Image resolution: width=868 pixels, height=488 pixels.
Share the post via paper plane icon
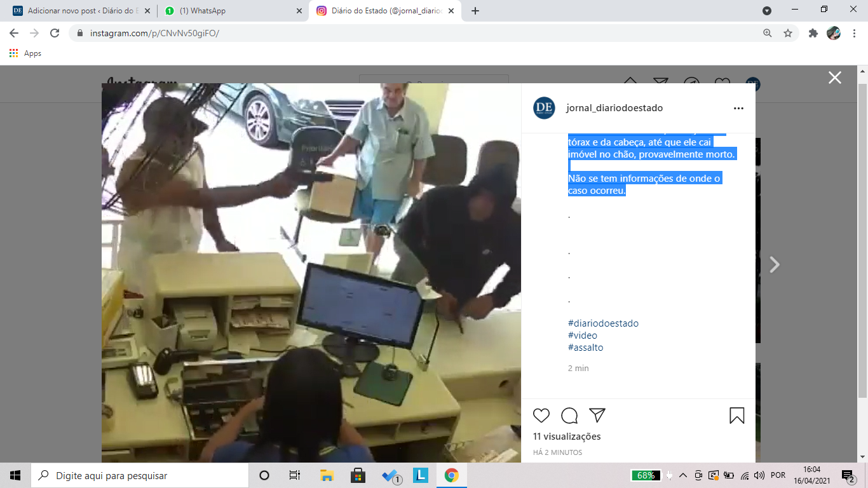pyautogui.click(x=597, y=416)
